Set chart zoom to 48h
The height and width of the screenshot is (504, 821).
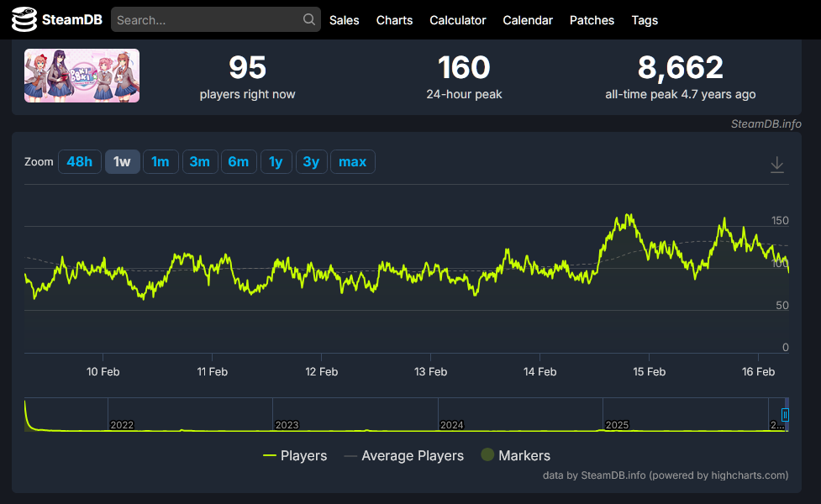(80, 162)
